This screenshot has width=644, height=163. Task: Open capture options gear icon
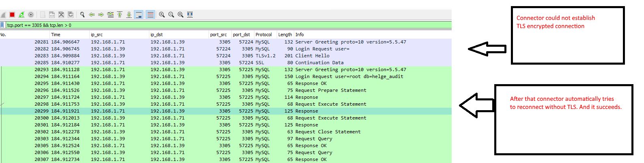click(x=31, y=15)
